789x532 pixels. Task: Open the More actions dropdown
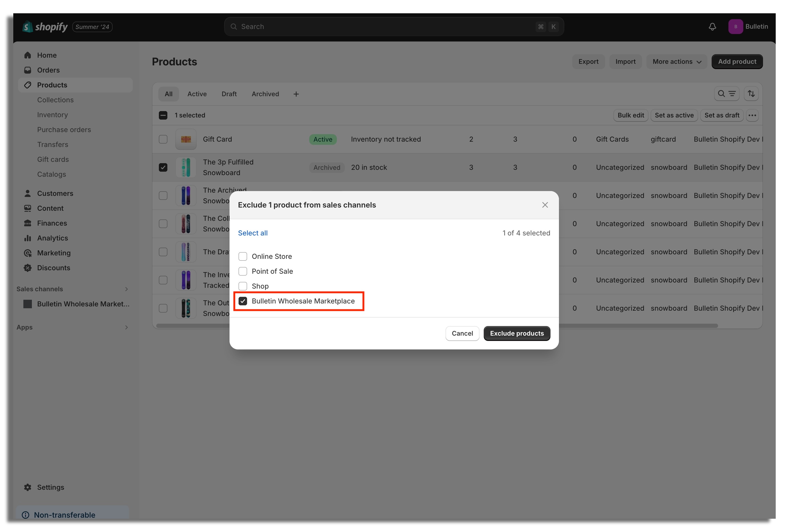pos(677,62)
